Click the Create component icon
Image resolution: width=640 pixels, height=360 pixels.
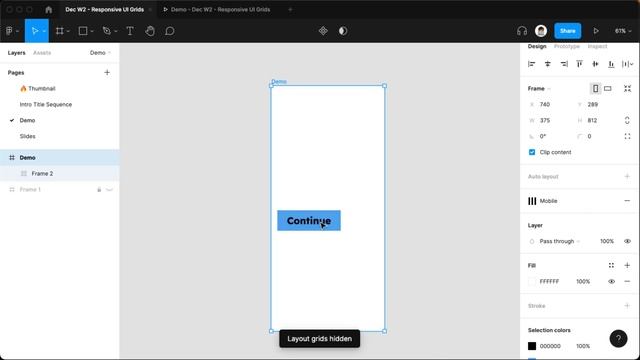tap(323, 31)
